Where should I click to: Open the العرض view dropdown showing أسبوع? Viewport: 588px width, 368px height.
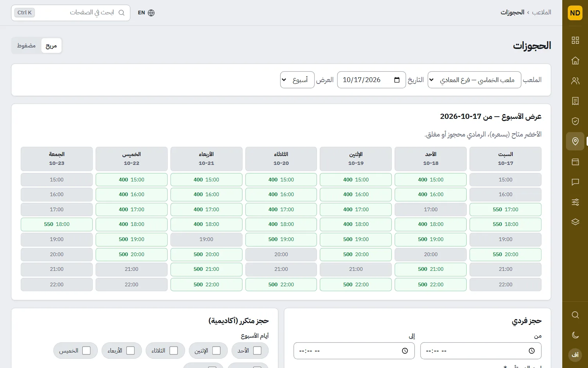[297, 80]
